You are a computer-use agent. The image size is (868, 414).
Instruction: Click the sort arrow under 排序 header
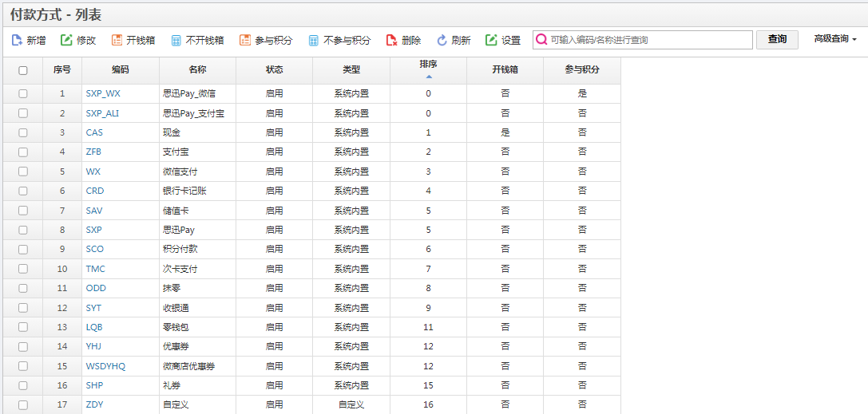click(x=429, y=77)
